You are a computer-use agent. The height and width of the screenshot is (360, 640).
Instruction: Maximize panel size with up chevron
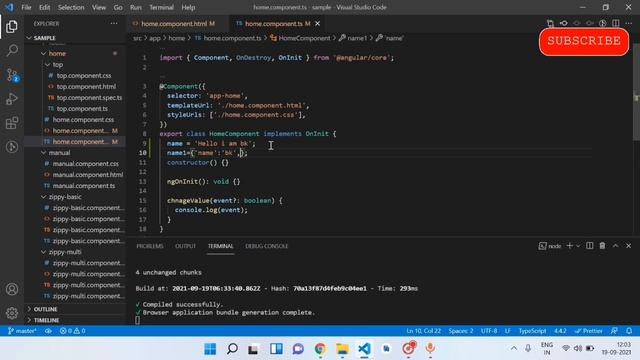(x=616, y=246)
